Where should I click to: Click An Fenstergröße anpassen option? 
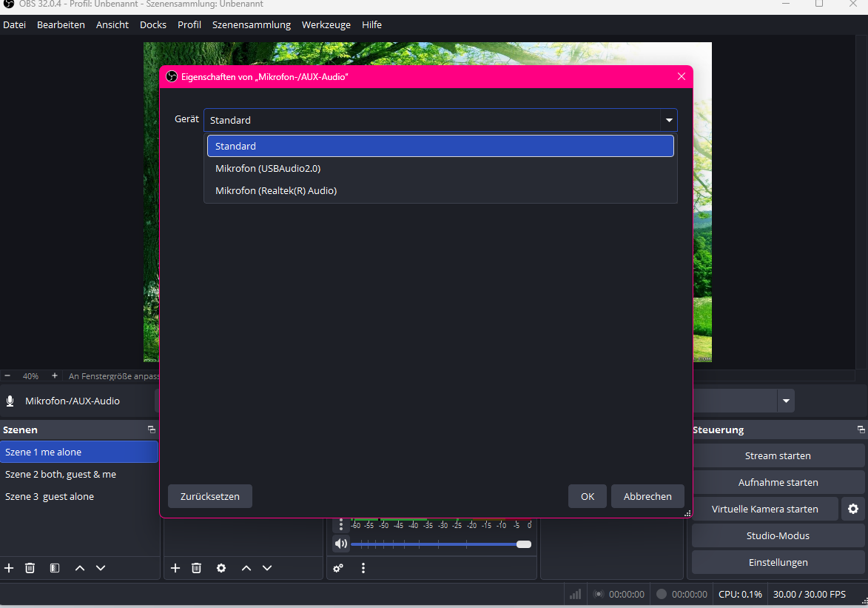[114, 375]
